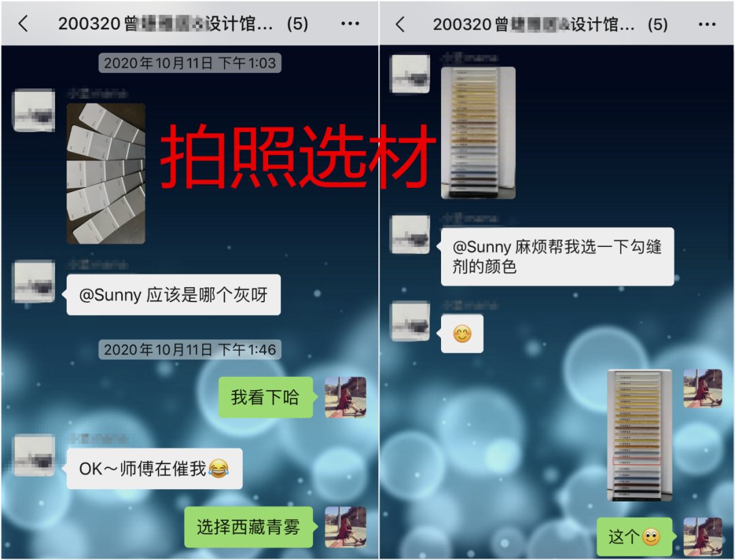Image resolution: width=735 pixels, height=560 pixels.
Task: Tap the right chat group title
Action: click(551, 23)
